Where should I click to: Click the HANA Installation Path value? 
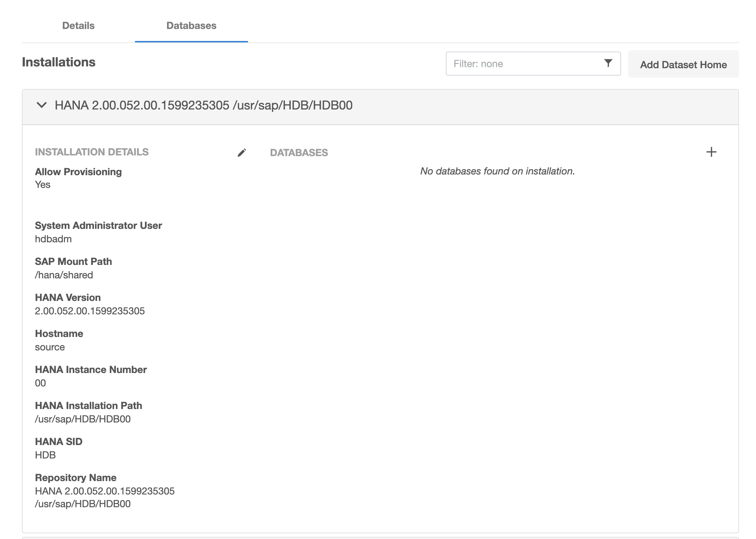click(x=83, y=419)
